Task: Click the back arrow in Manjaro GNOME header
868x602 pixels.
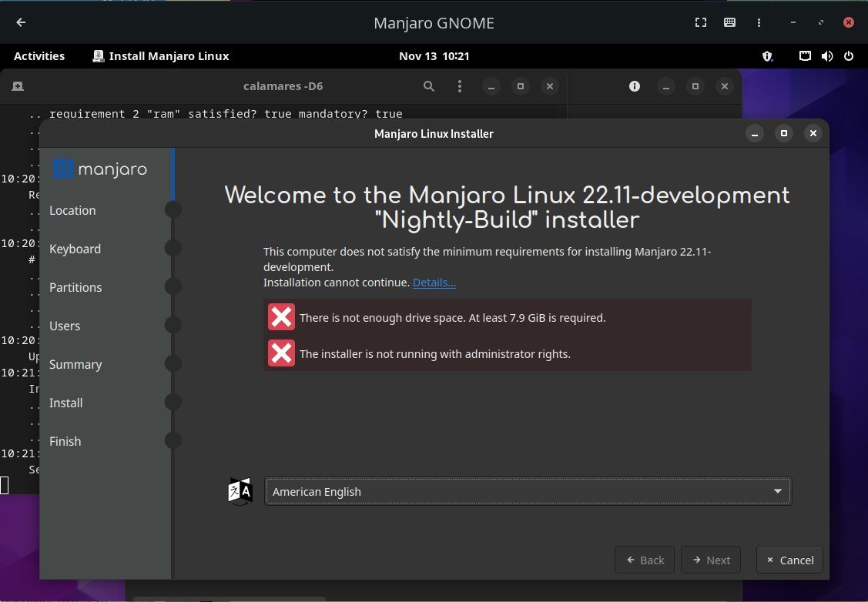Action: [x=21, y=22]
